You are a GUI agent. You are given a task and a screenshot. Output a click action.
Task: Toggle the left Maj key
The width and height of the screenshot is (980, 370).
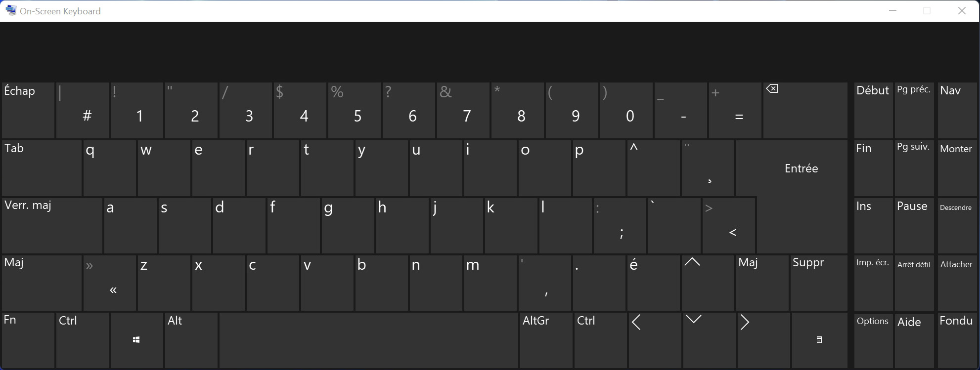[40, 283]
